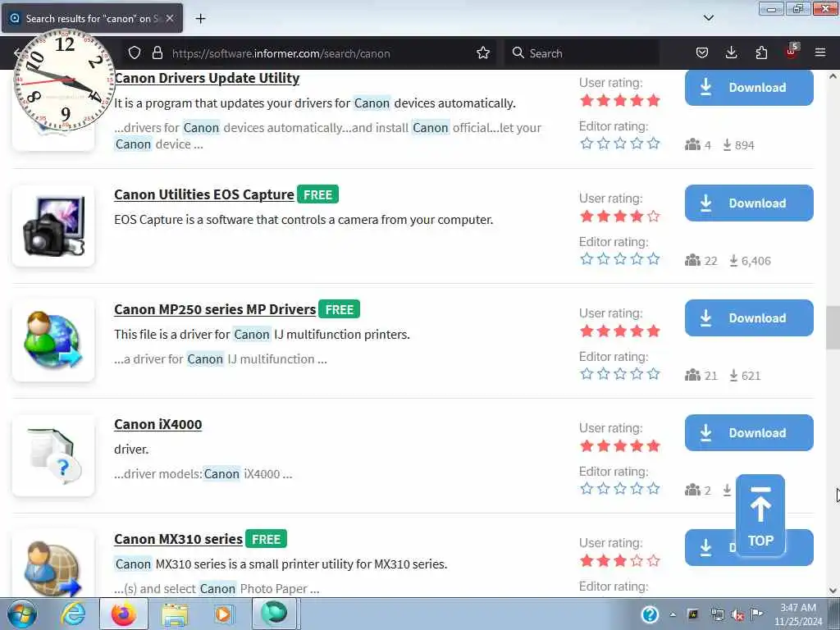Viewport: 840px width, 630px height.
Task: Open Canon MP250 series MP Drivers link
Action: click(x=215, y=309)
